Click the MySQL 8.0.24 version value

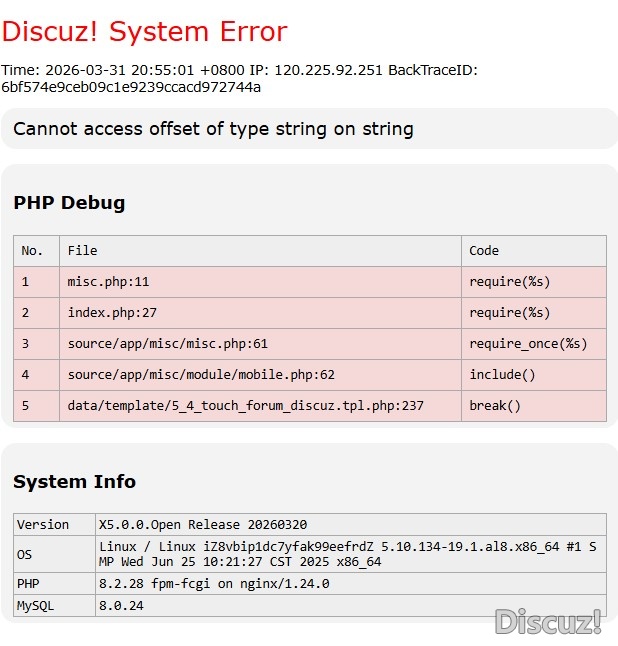(120, 606)
